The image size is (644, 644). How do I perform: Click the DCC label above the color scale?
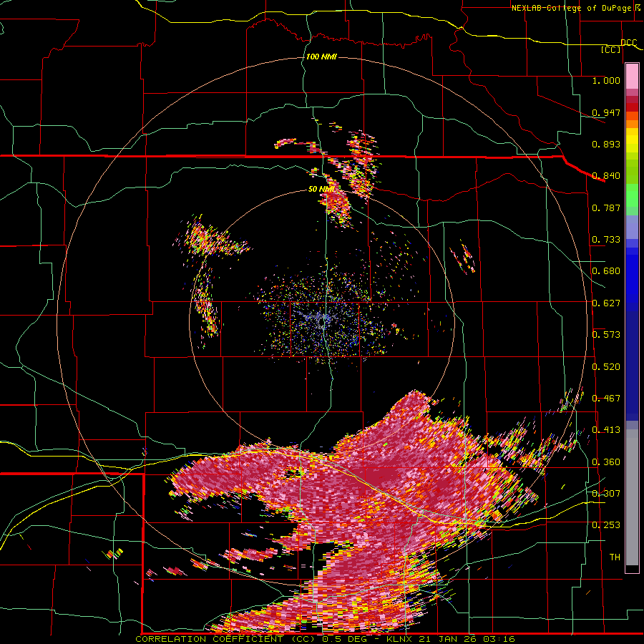[x=628, y=43]
